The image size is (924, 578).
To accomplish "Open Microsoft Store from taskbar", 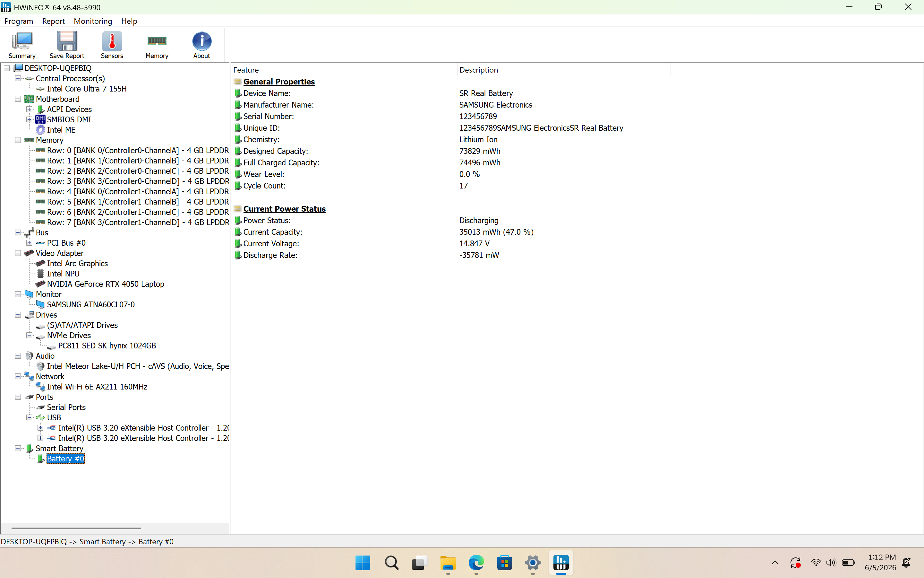I will (504, 563).
